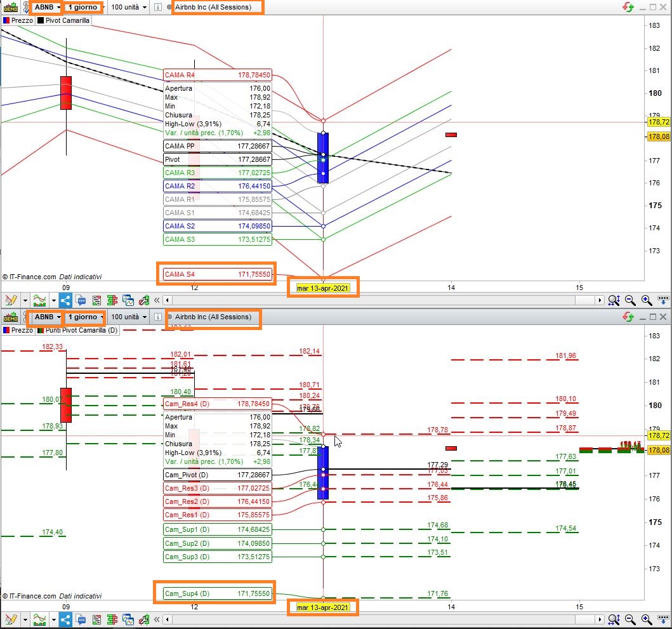Collapse top chart toolbar with double chevron
This screenshot has width=672, height=629.
click(x=157, y=300)
